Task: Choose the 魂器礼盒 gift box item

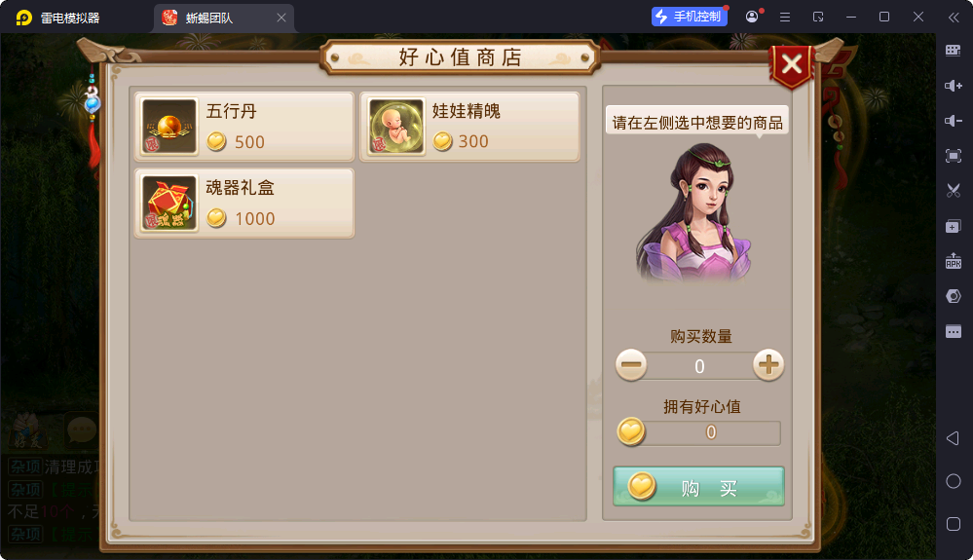Action: point(243,204)
